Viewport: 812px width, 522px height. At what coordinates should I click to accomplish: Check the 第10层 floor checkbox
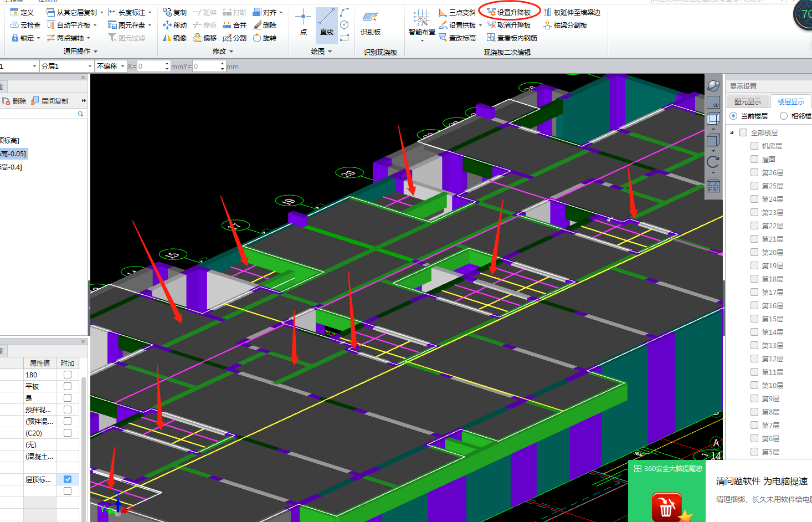[x=754, y=385]
